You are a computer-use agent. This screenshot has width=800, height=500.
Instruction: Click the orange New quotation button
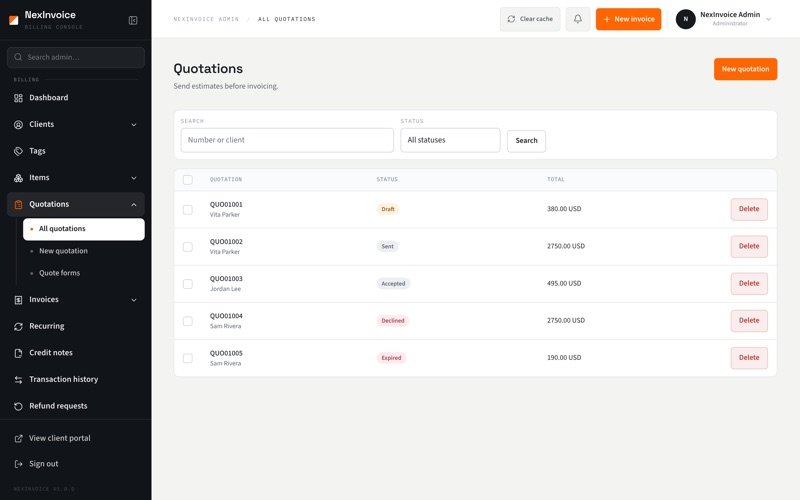pos(745,69)
